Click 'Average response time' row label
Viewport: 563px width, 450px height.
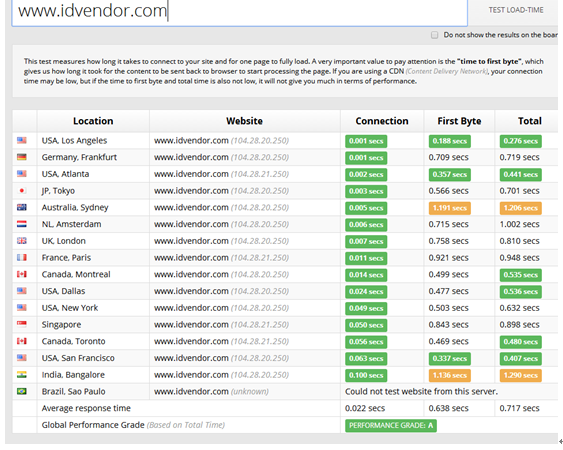tap(86, 408)
